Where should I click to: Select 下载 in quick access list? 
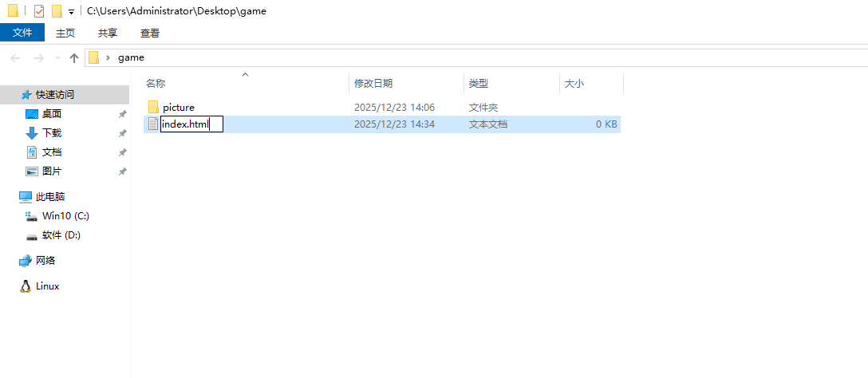52,133
